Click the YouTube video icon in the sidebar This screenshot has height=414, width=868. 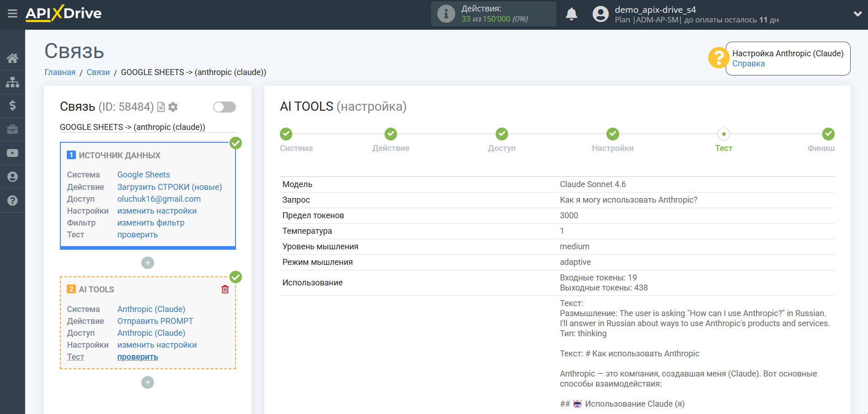[x=12, y=153]
